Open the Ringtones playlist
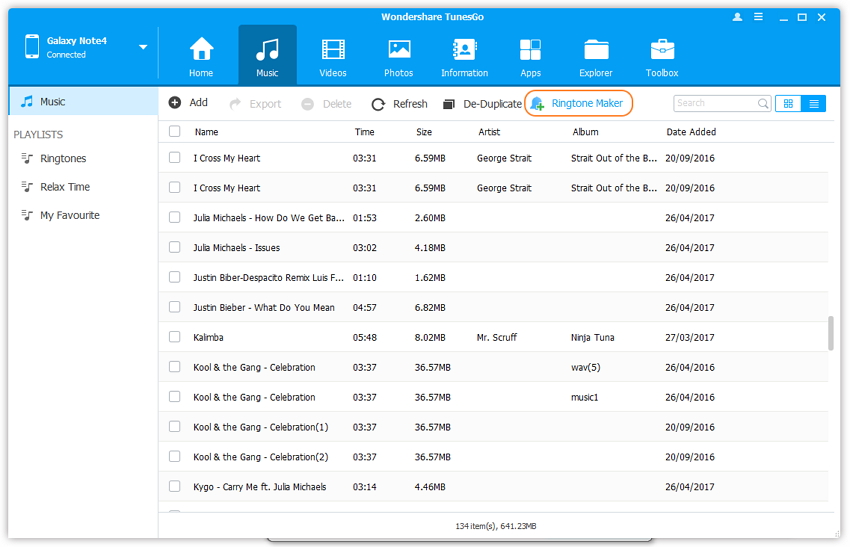Image resolution: width=850 pixels, height=547 pixels. tap(63, 159)
